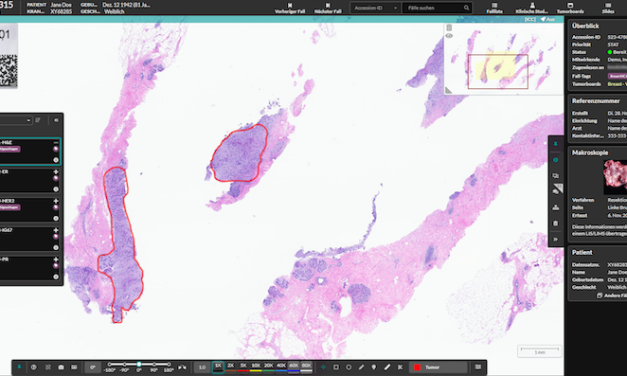
Task: Toggle the ICC indicator in teal bar
Action: point(530,19)
